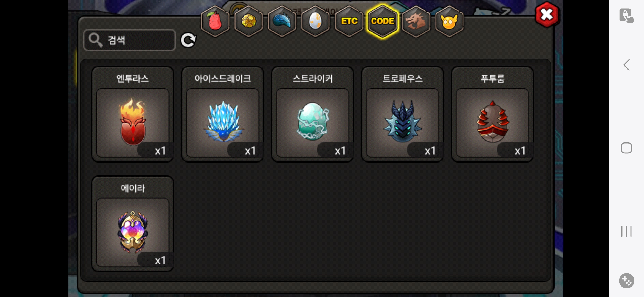This screenshot has width=644, height=297.
Task: Click the refresh arrow next to search
Action: (x=188, y=40)
